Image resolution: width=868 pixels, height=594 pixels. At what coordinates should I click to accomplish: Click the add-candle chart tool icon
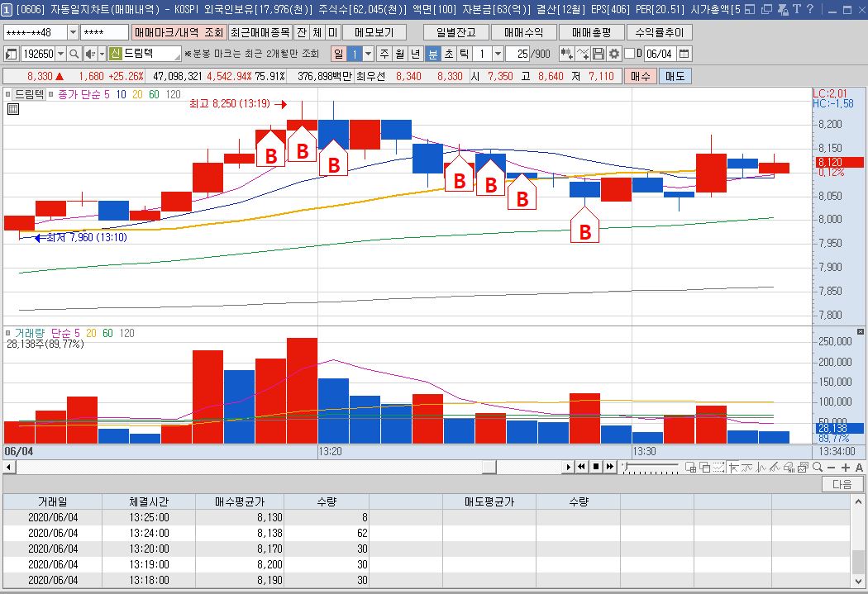coord(566,54)
